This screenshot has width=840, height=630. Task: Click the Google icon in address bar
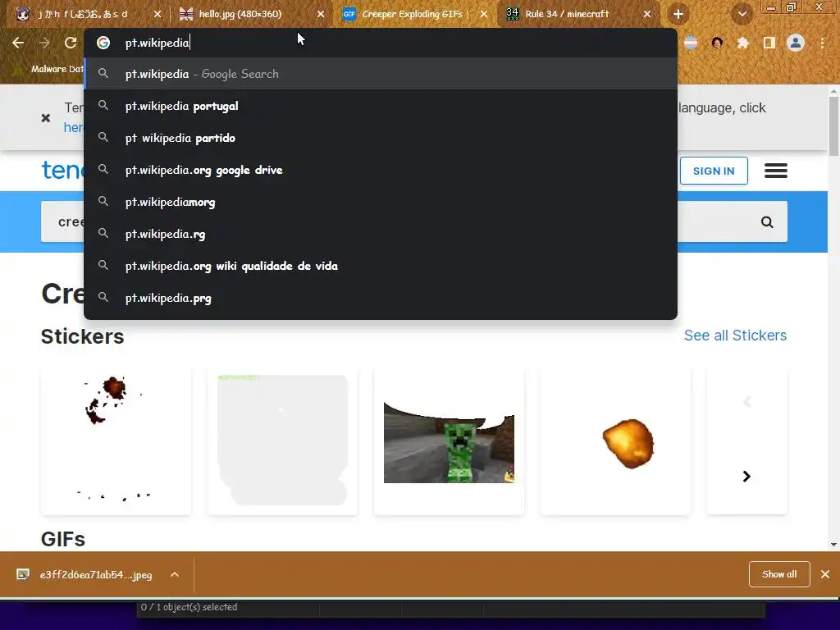tap(103, 43)
